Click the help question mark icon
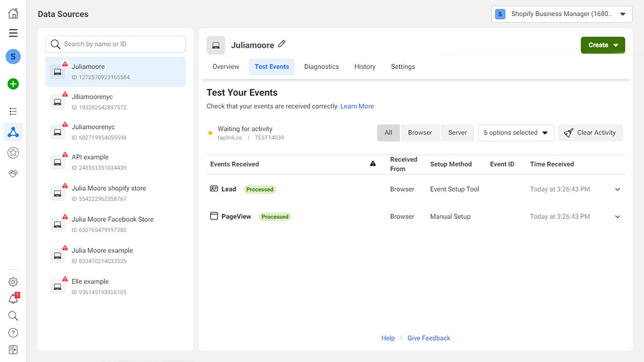 pos(13,333)
